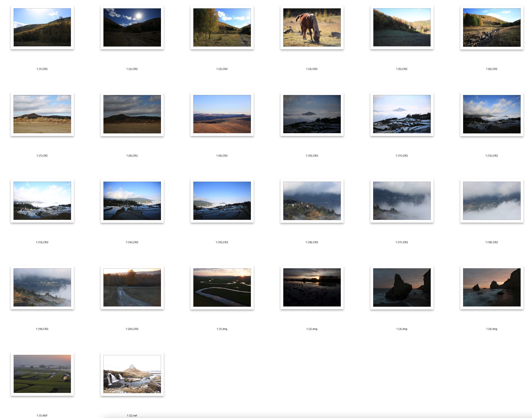Choose coastal sunset photo 1 (4).dng
This screenshot has width=532, height=418.
click(x=492, y=287)
